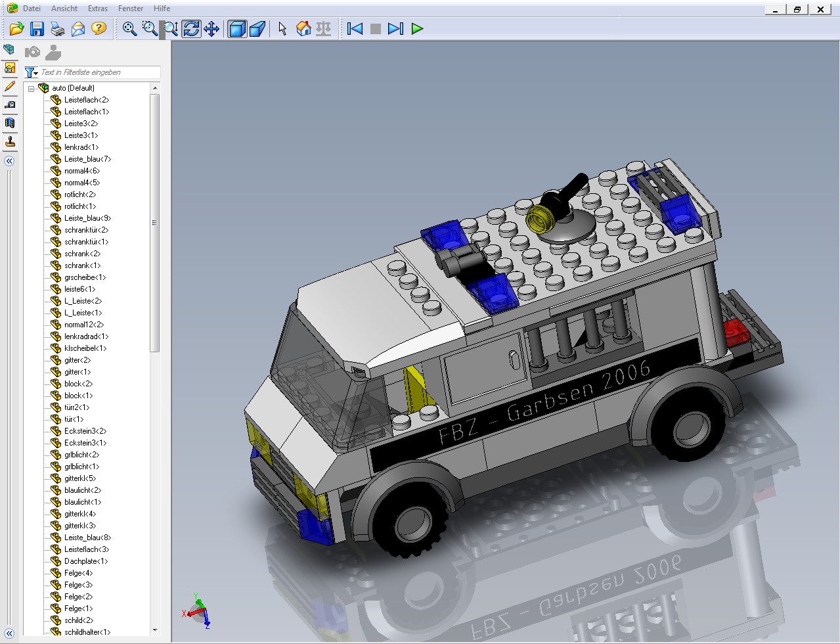The image size is (840, 644).
Task: Open the Ansicht menu
Action: [64, 9]
